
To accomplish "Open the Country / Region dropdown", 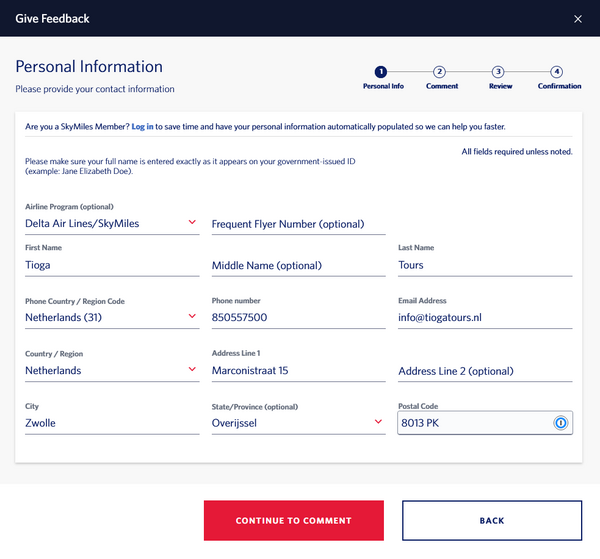I will (x=111, y=370).
